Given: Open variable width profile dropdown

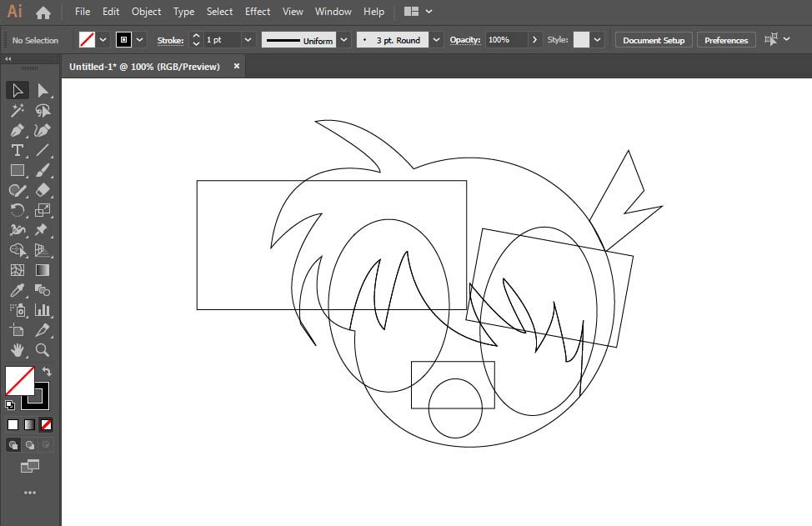Looking at the screenshot, I should coord(343,40).
